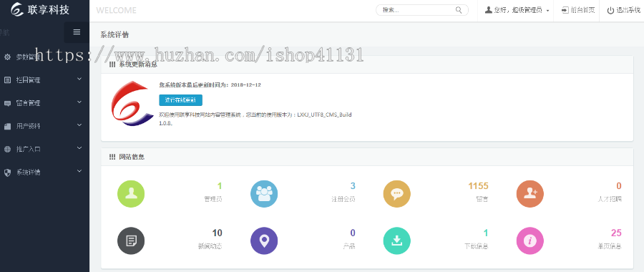The width and height of the screenshot is (644, 272).
Task: Click the user avatar icon in header
Action: (488, 10)
